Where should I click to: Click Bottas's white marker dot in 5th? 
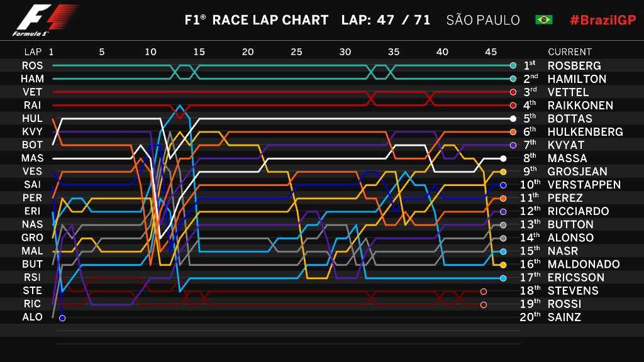tap(513, 119)
